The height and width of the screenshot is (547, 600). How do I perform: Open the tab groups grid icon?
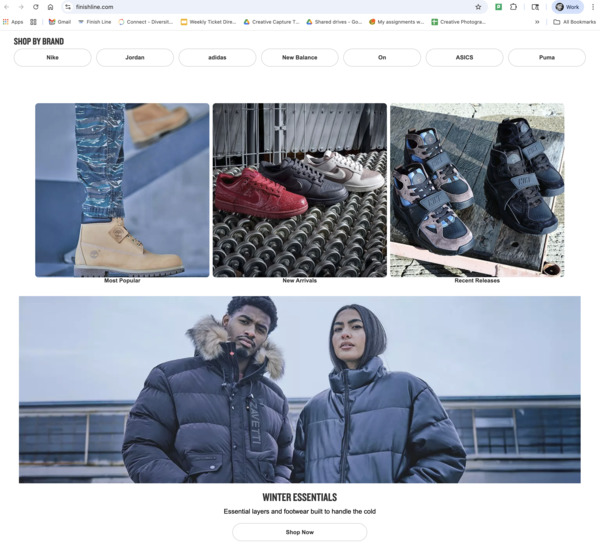pyautogui.click(x=33, y=22)
